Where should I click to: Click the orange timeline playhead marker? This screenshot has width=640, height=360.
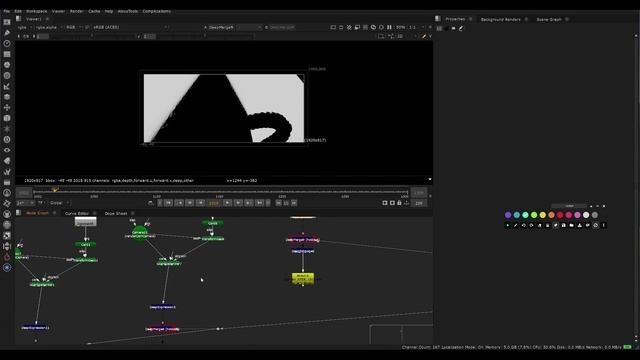coord(56,190)
